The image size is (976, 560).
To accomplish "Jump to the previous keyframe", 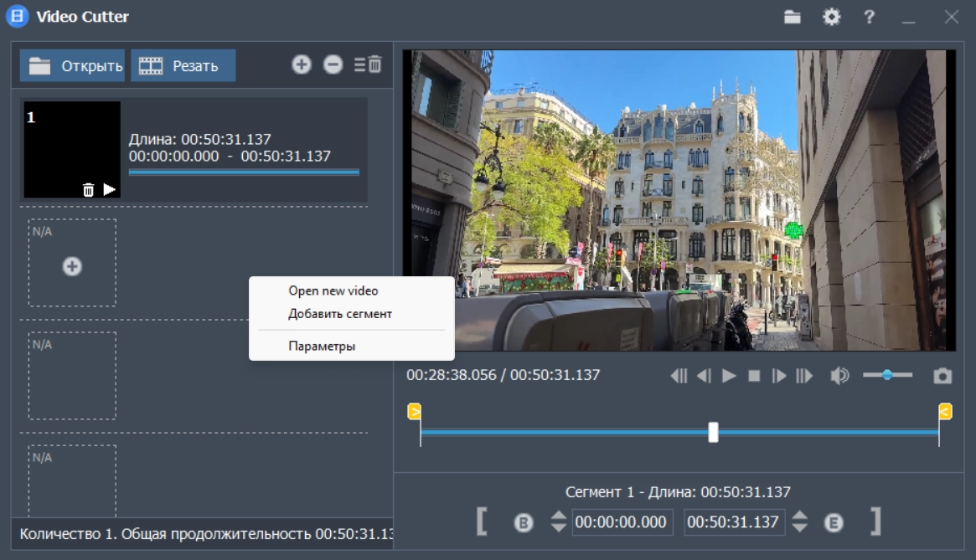I will pyautogui.click(x=679, y=376).
